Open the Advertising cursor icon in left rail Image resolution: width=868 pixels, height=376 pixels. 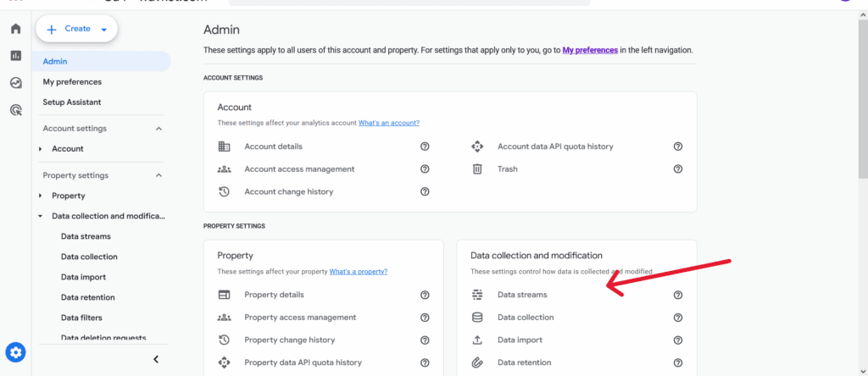(x=16, y=110)
